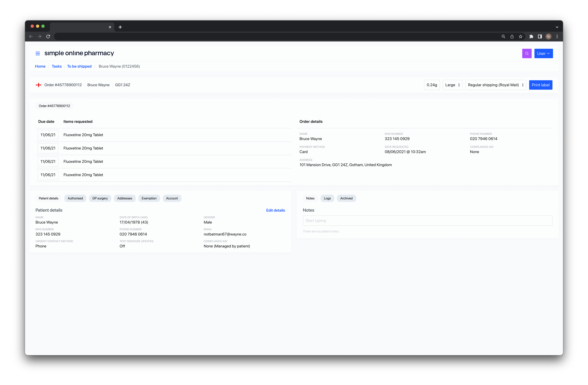588x385 pixels.
Task: Click the England flag icon by order
Action: click(39, 85)
